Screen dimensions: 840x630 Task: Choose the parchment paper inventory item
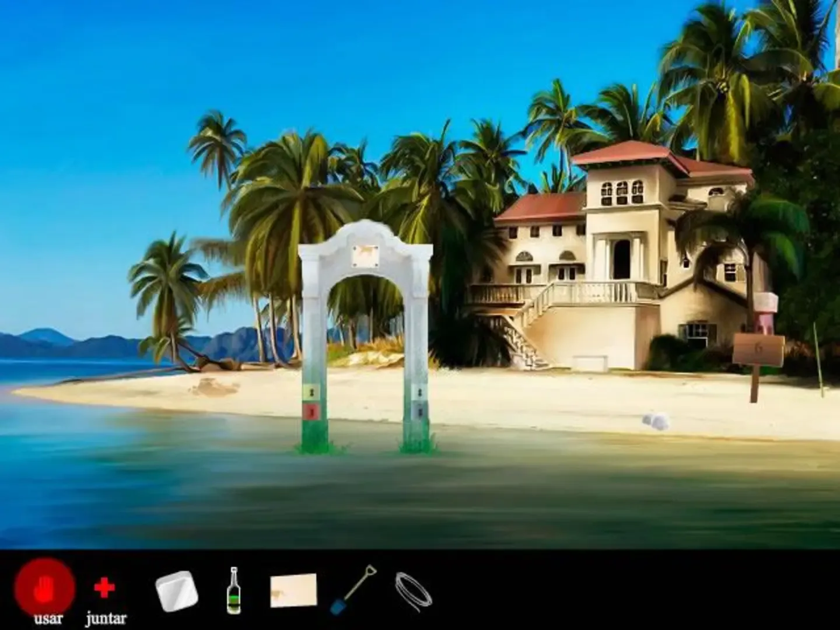point(293,590)
